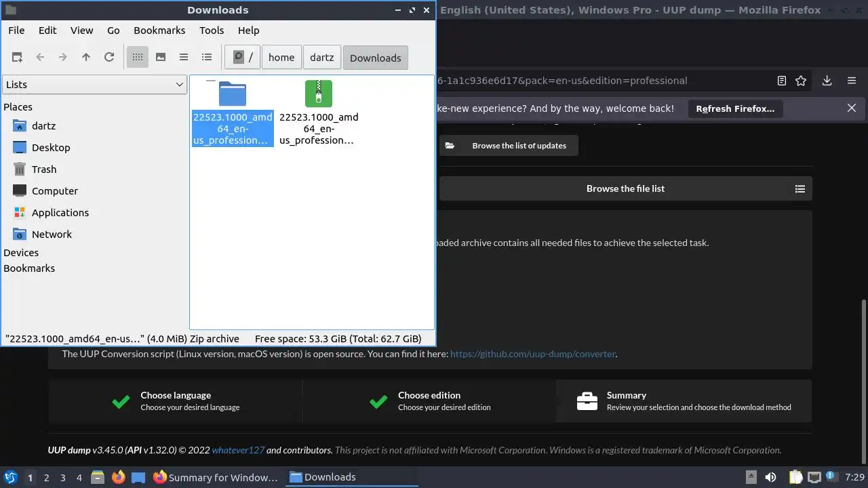Image resolution: width=868 pixels, height=488 pixels.
Task: Click the Places section header
Action: pyautogui.click(x=18, y=107)
